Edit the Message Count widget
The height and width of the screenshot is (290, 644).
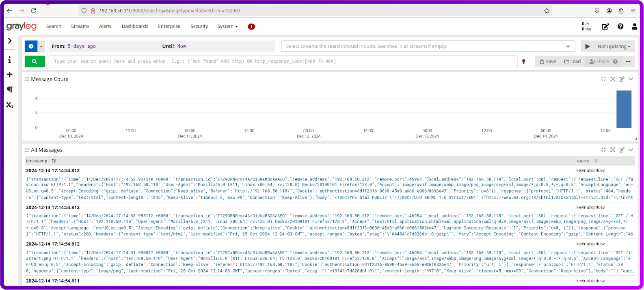622,79
